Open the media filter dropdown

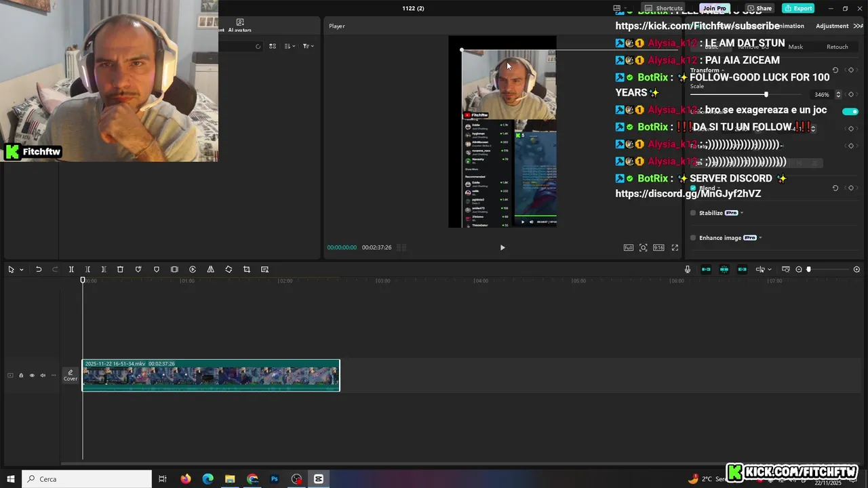coord(307,46)
